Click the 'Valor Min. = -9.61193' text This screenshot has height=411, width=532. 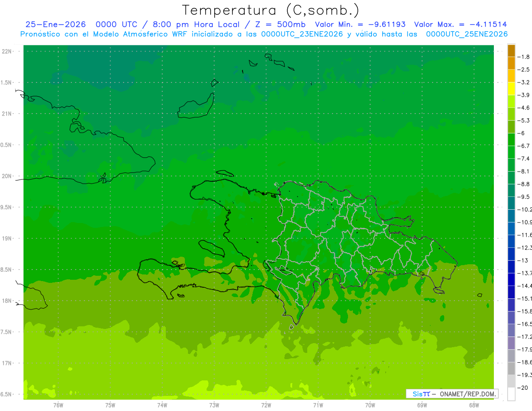[x=360, y=24]
